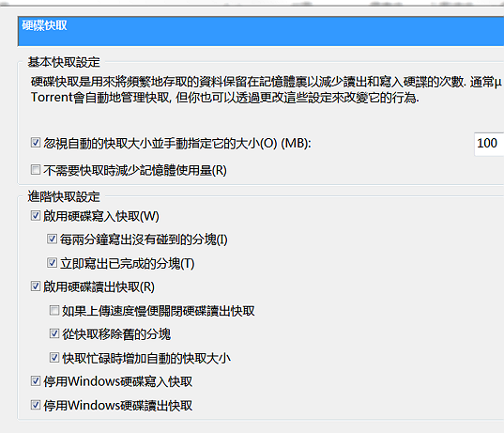
Task: Toggle 啟用硬碟寫入快取(W) checkbox
Action: pyautogui.click(x=36, y=215)
